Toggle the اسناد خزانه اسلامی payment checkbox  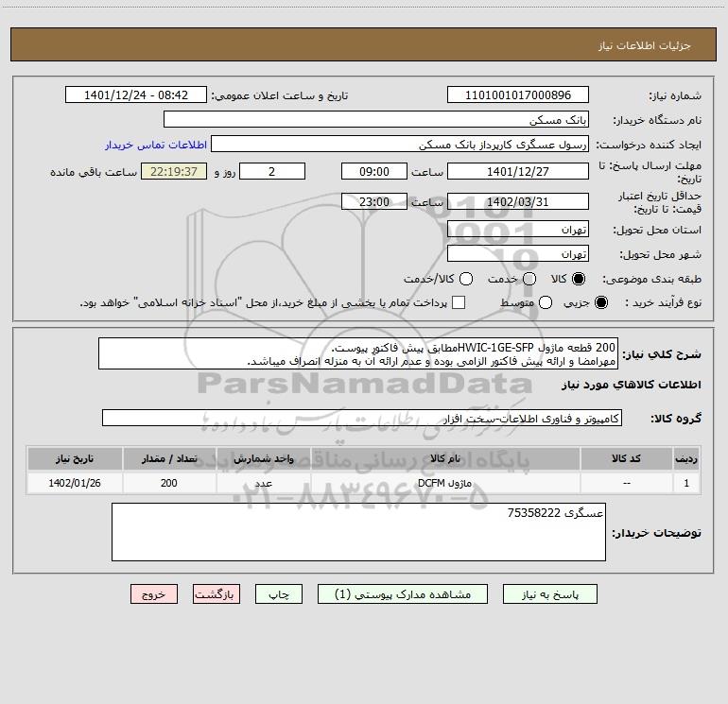[x=459, y=302]
